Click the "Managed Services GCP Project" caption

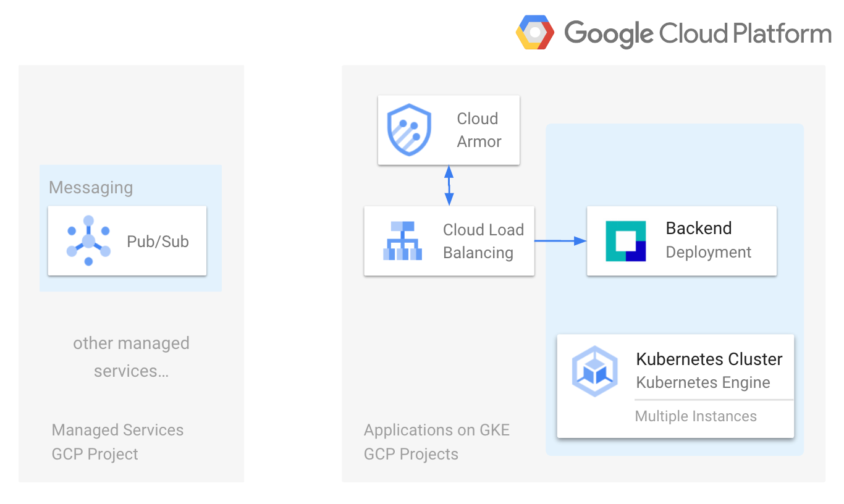tap(117, 442)
